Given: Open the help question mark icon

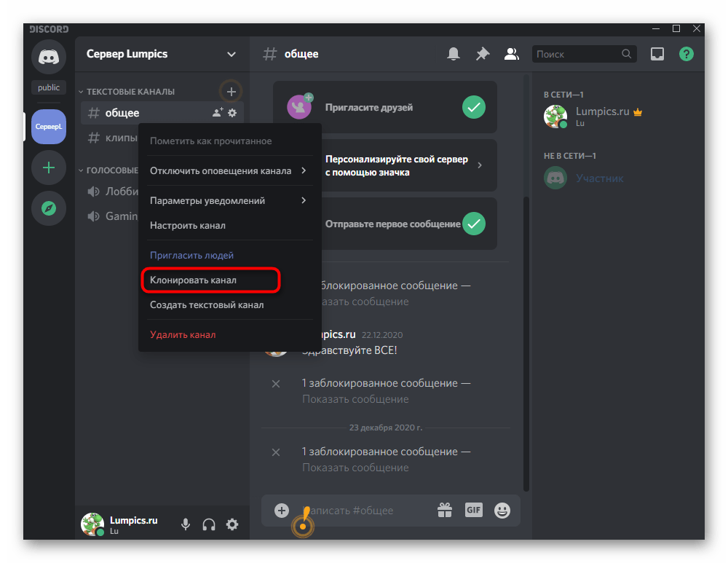Looking at the screenshot, I should (x=687, y=55).
